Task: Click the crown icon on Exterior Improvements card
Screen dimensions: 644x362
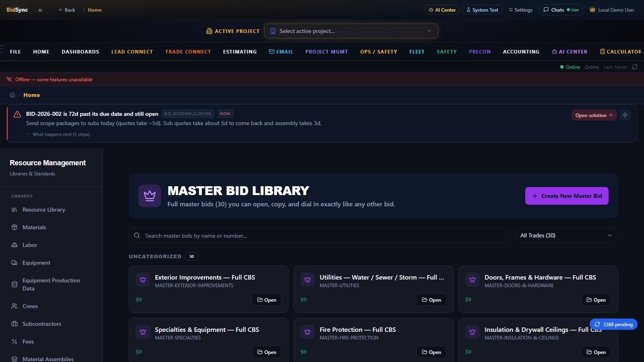Action: tap(143, 280)
